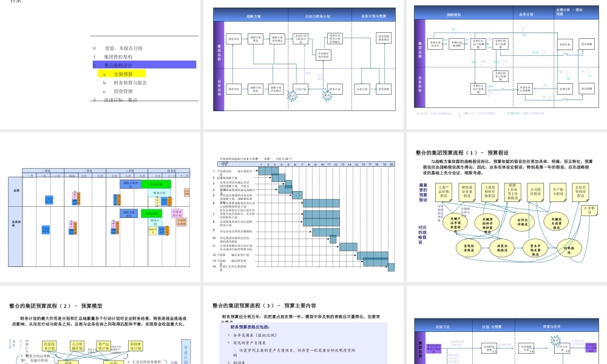Select the slide titled 预算模型
607x364 pixels.
[100, 325]
